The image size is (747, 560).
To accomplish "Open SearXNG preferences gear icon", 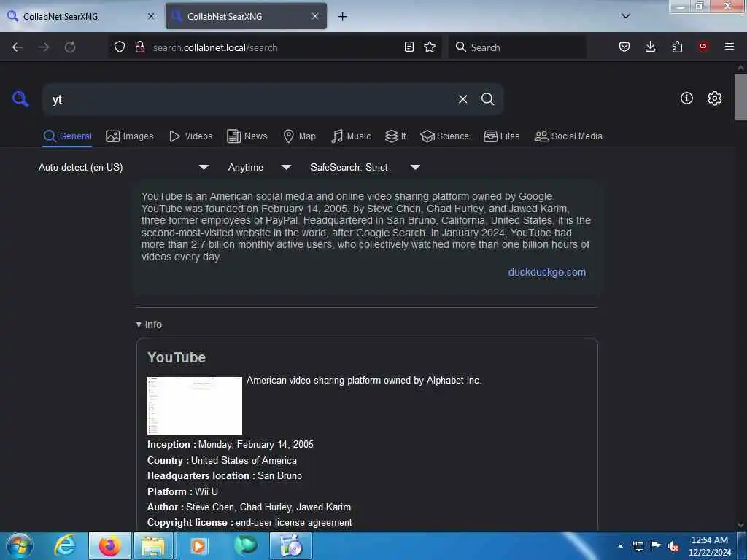I will (714, 98).
